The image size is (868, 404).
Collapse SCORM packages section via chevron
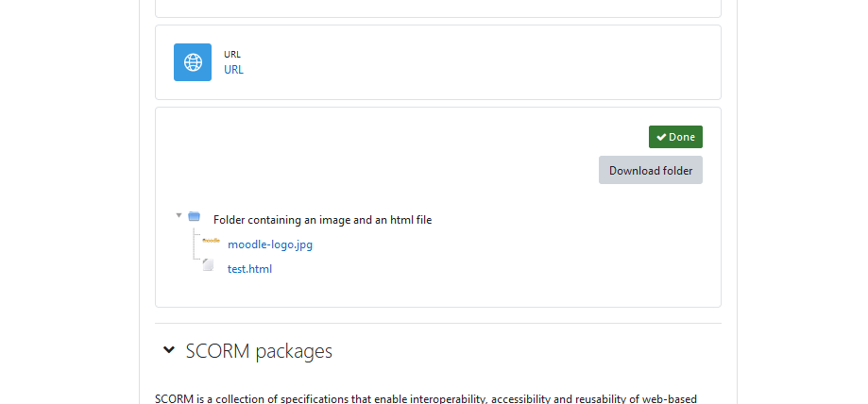169,350
